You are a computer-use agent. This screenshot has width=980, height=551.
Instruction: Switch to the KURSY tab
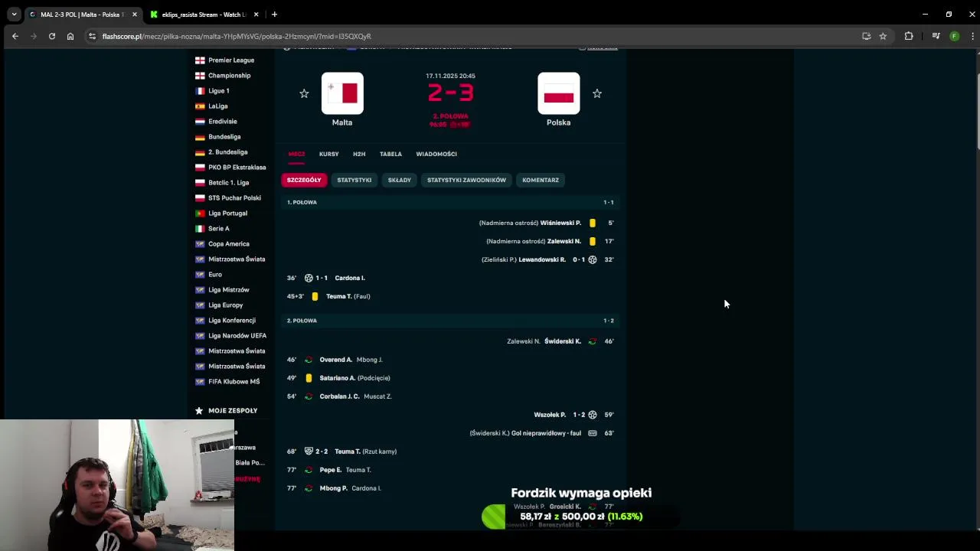point(329,154)
